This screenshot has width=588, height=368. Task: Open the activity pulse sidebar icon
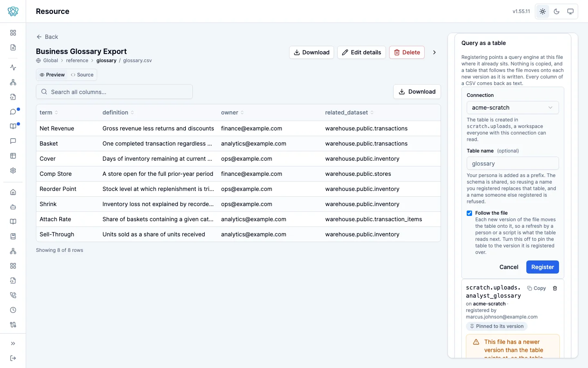pos(13,67)
